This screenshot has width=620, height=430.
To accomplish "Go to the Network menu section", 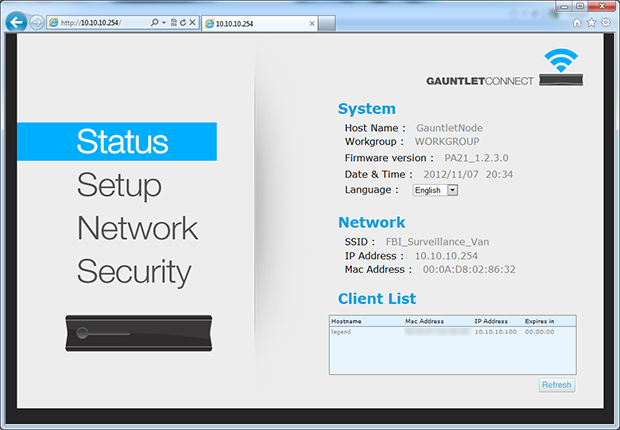I will tap(137, 228).
